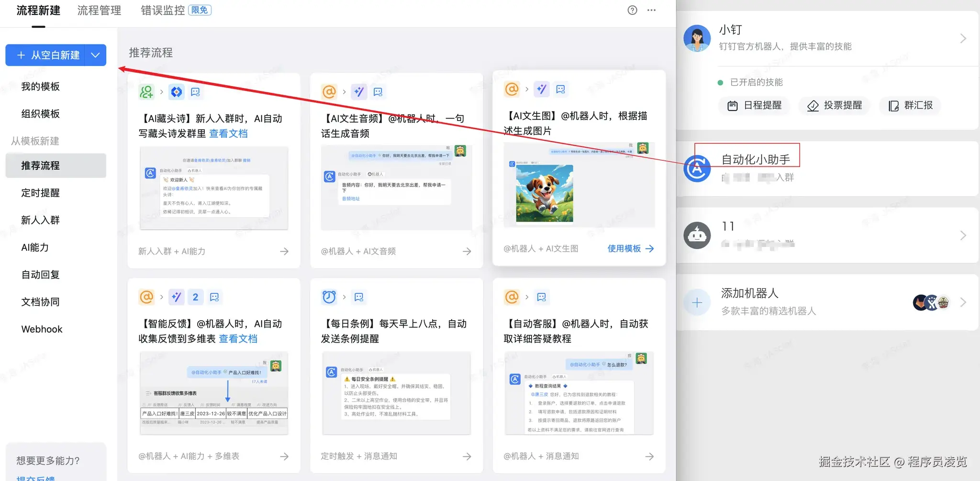Image resolution: width=980 pixels, height=481 pixels.
Task: Open the more options ellipsis menu
Action: (x=651, y=10)
